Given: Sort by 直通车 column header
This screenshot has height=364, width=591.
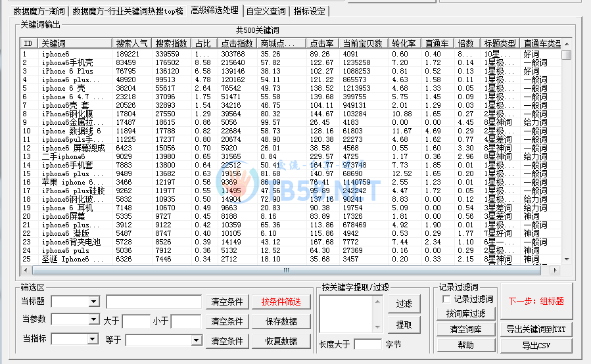Looking at the screenshot, I should (437, 43).
